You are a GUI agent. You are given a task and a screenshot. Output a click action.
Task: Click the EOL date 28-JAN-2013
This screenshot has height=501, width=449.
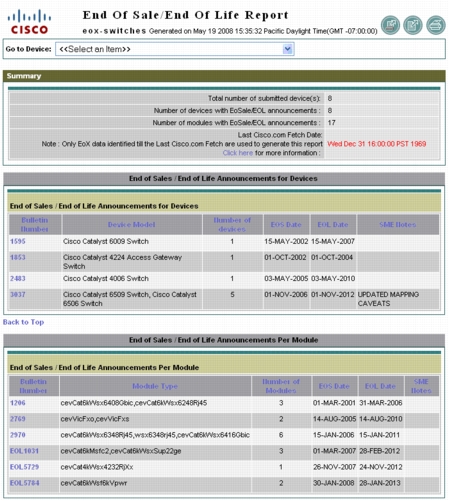[x=380, y=483]
